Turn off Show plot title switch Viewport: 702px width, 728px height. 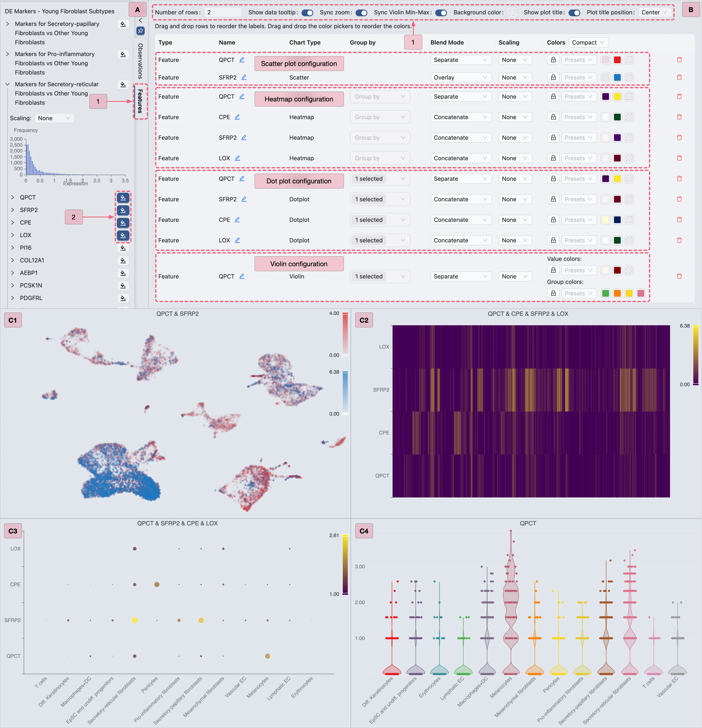pyautogui.click(x=574, y=13)
